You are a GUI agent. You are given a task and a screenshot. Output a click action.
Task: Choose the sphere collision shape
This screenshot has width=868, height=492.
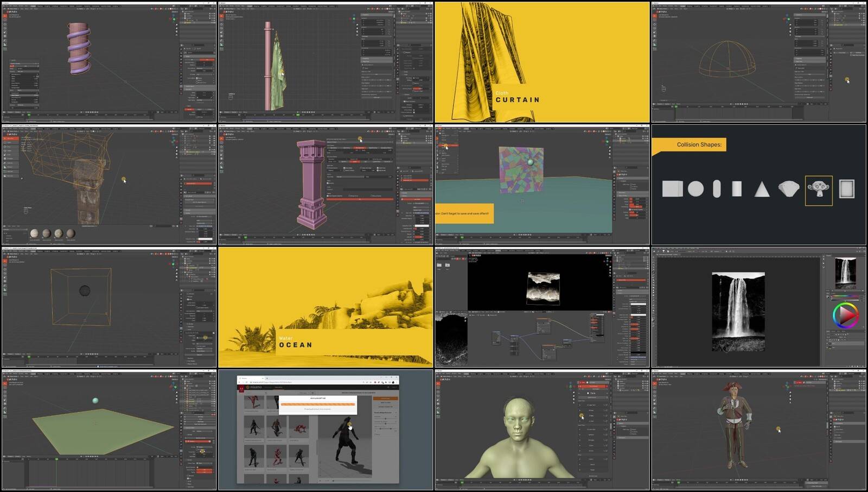click(695, 189)
